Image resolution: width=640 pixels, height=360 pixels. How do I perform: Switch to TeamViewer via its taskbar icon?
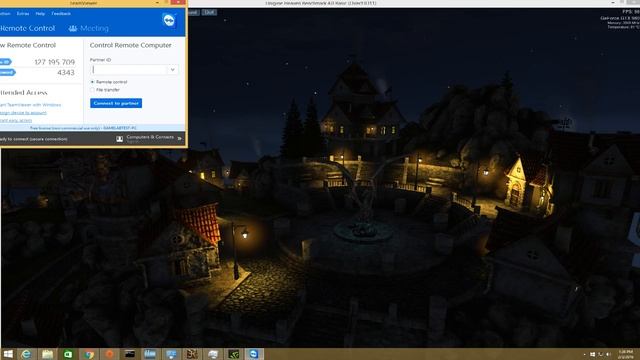pos(254,354)
